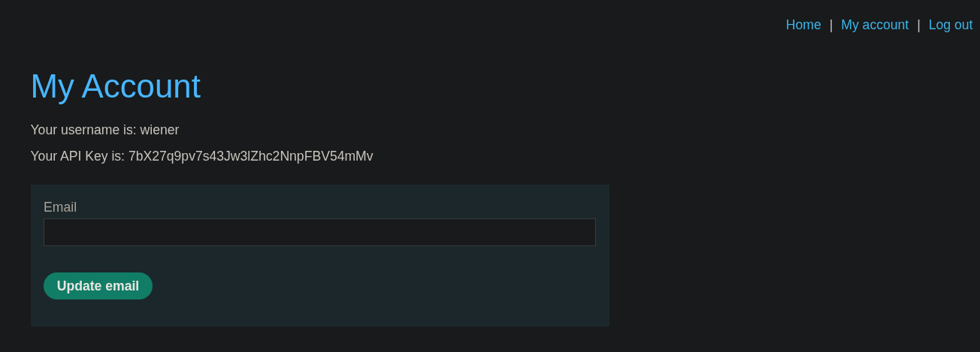Click the 'Your username is:' text
The image size is (980, 352).
pyautogui.click(x=83, y=130)
